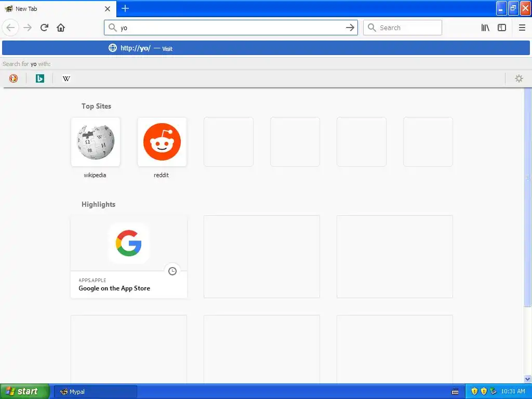The height and width of the screenshot is (399, 532).
Task: Click the Mypal taskbar button
Action: 96,392
